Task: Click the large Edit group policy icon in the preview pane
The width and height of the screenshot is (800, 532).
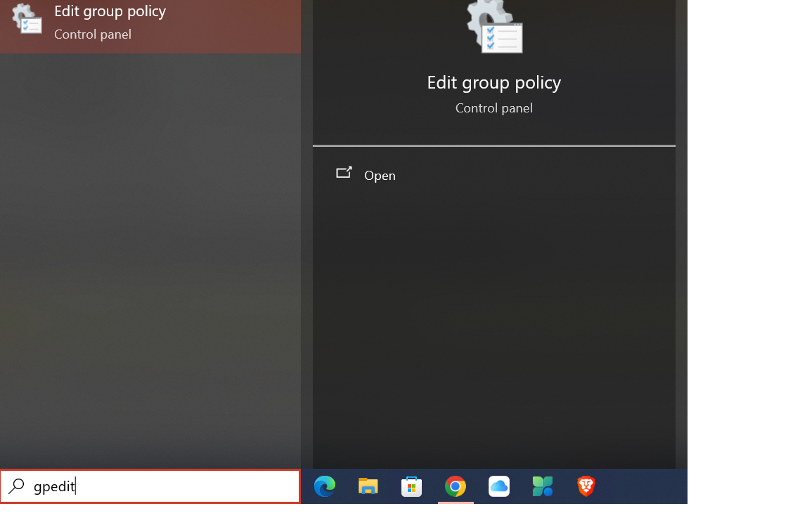Action: coord(495,27)
